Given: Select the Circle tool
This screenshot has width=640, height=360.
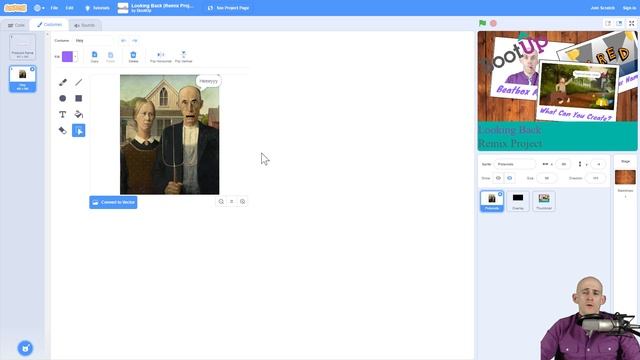Looking at the screenshot, I should pos(62,98).
